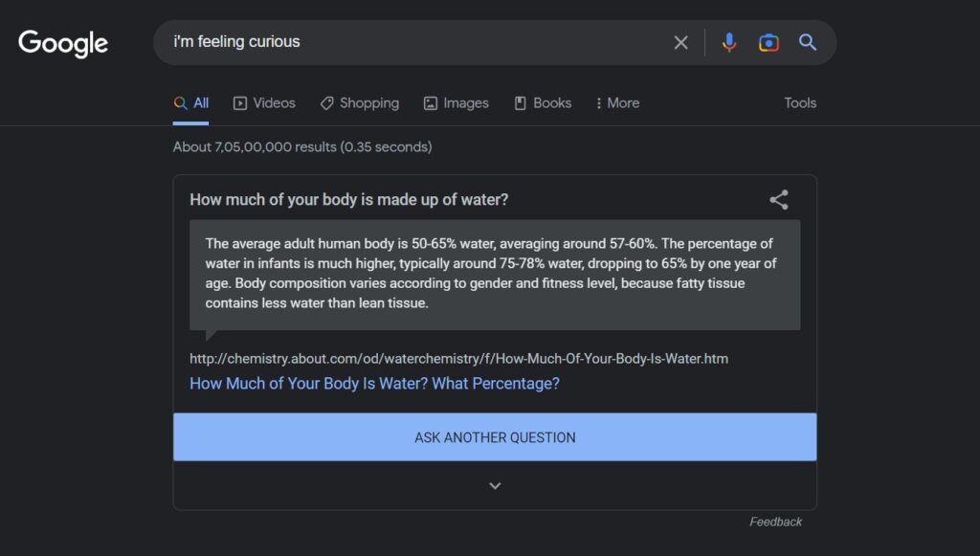This screenshot has height=556, width=980.
Task: Expand the card with down chevron
Action: [x=495, y=485]
